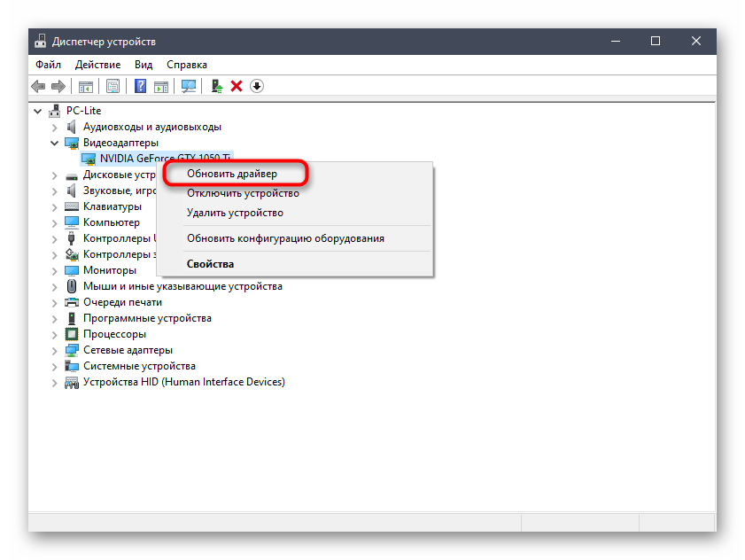Open the Действие menu
745x560 pixels.
97,65
